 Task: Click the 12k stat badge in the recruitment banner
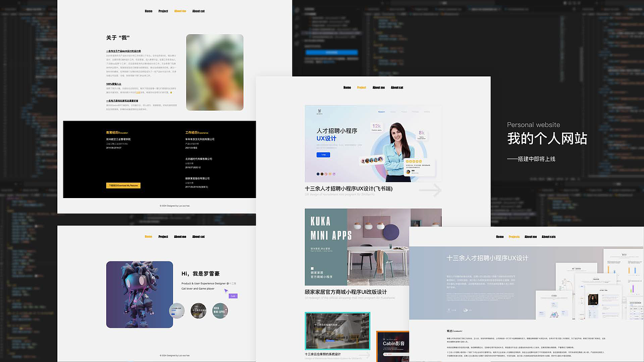376,127
